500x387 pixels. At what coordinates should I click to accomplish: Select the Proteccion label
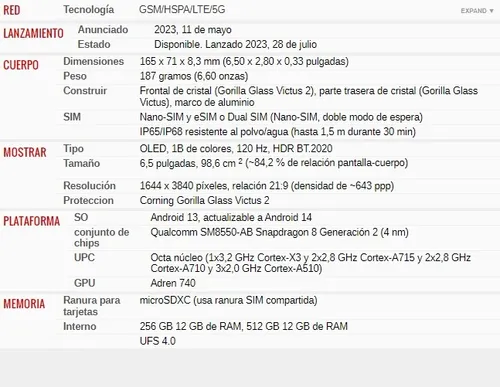(89, 200)
